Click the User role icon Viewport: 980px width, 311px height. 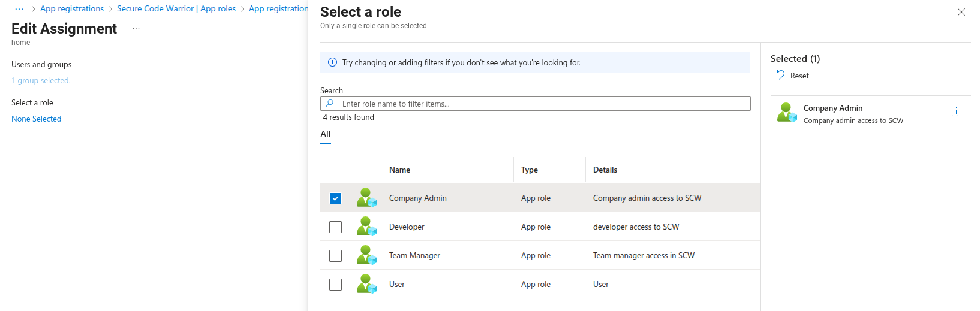(x=366, y=284)
